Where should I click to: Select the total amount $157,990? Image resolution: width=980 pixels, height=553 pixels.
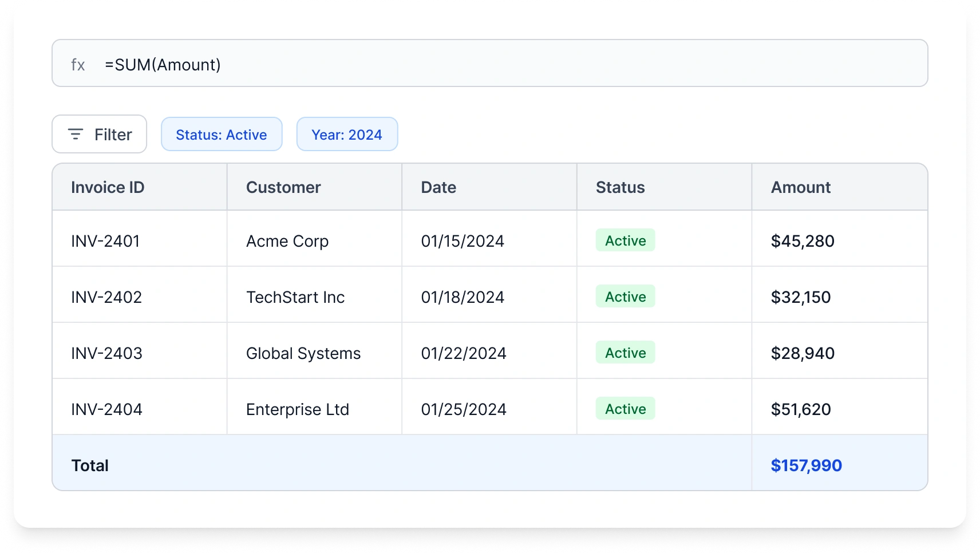point(806,465)
